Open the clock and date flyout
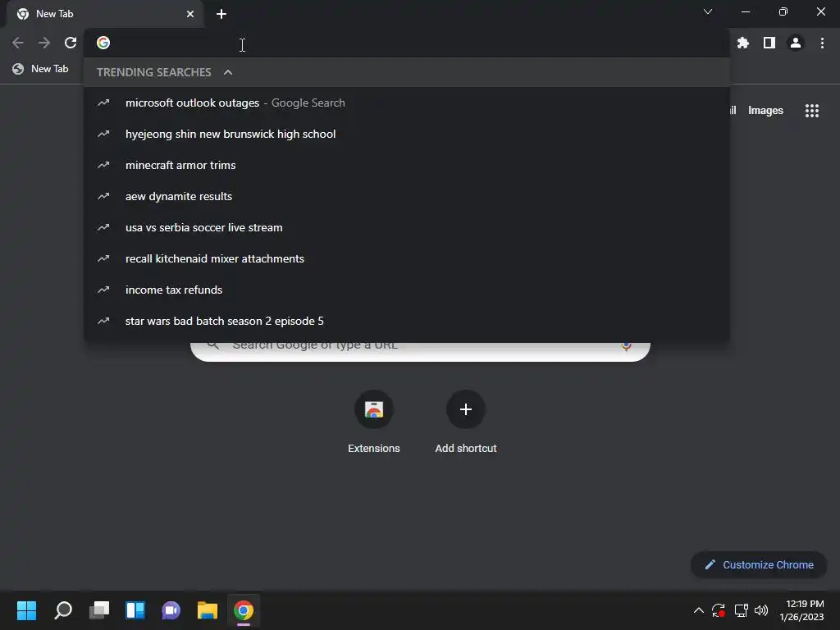 click(802, 610)
